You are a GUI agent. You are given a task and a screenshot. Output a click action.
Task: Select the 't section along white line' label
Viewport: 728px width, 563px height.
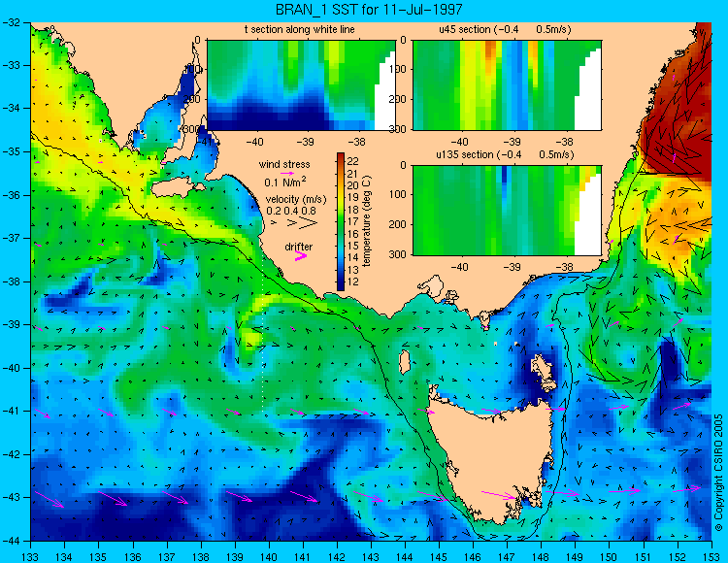(x=300, y=29)
